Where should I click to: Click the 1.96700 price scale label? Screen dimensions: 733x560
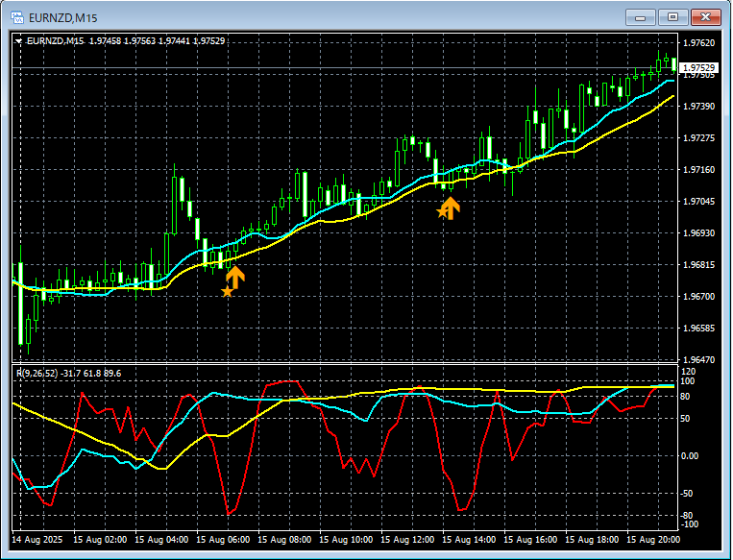coord(698,297)
